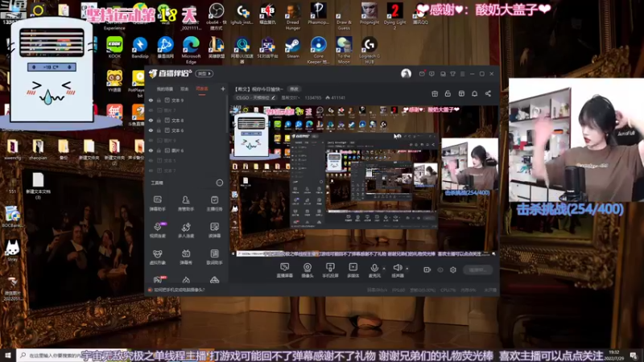644x362 pixels.
Task: Open Steam desktop shortcut
Action: 293,47
